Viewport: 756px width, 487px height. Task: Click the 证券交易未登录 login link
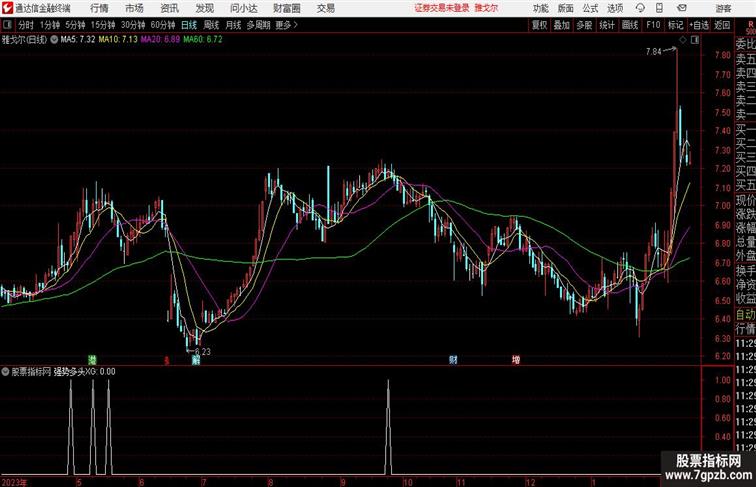442,8
